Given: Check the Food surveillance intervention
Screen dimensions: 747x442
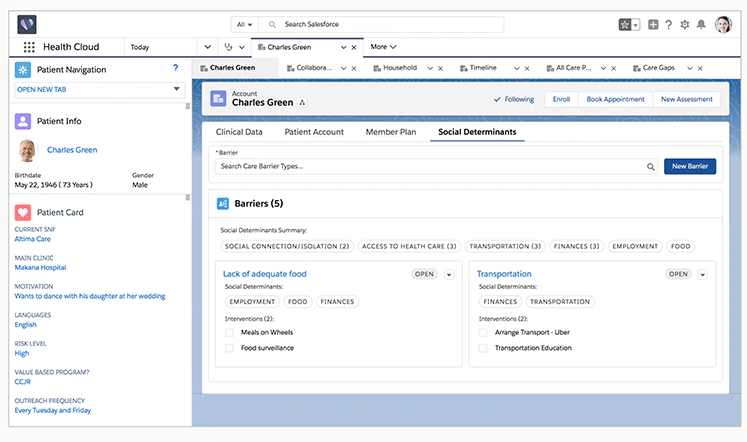Looking at the screenshot, I should point(229,348).
